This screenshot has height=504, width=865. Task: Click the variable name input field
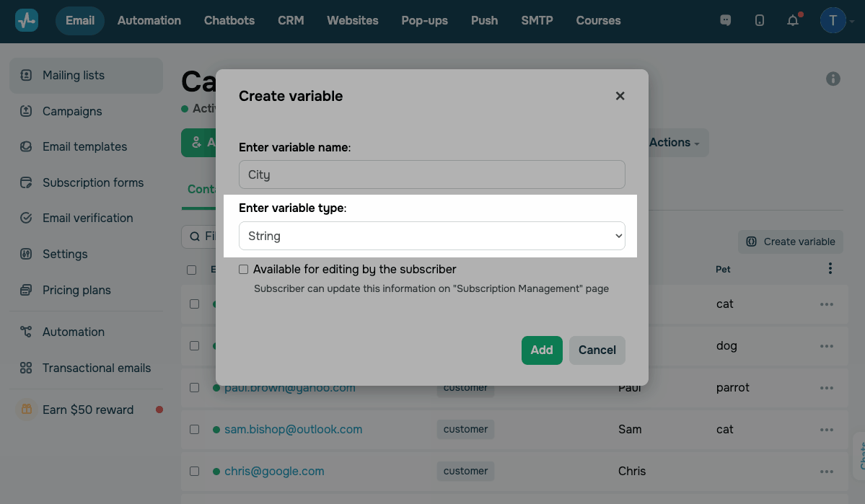click(431, 174)
